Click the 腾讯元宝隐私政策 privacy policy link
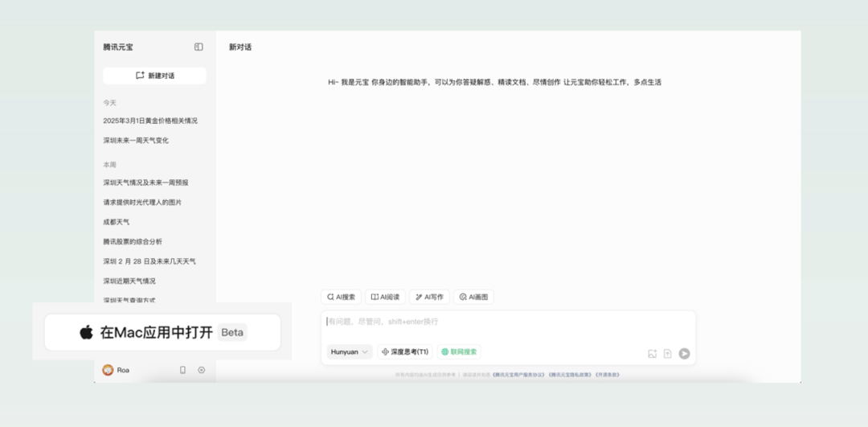The image size is (868, 427). pos(569,375)
